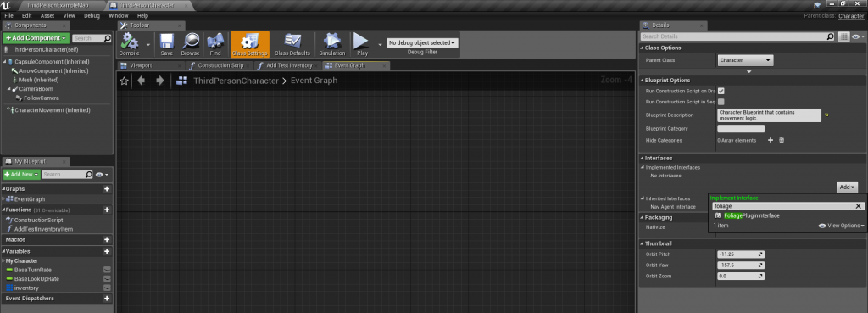The height and width of the screenshot is (313, 868).
Task: Open the Add New dropdown in My Blueprint
Action: pos(21,175)
